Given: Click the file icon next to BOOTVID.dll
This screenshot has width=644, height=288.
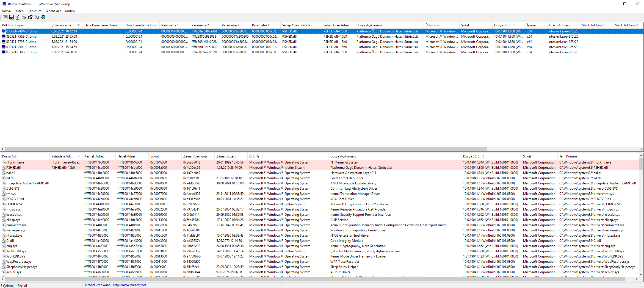Looking at the screenshot, I should point(4,199).
